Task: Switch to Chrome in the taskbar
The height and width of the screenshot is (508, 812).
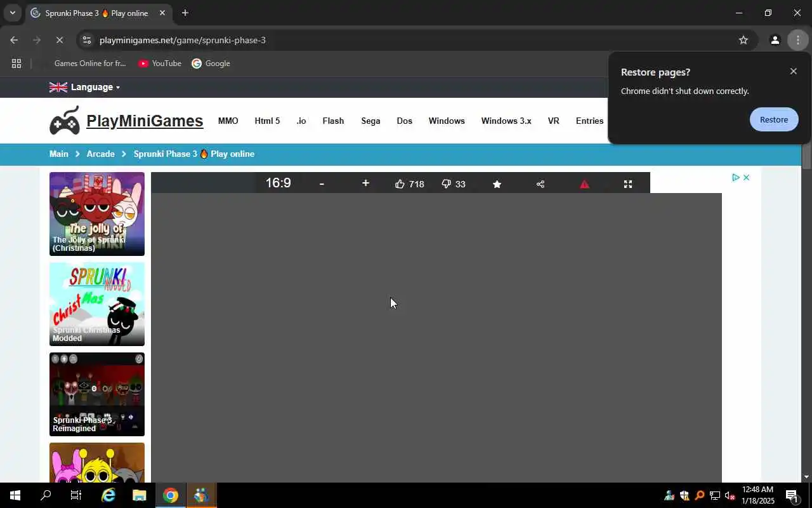Action: click(x=170, y=495)
